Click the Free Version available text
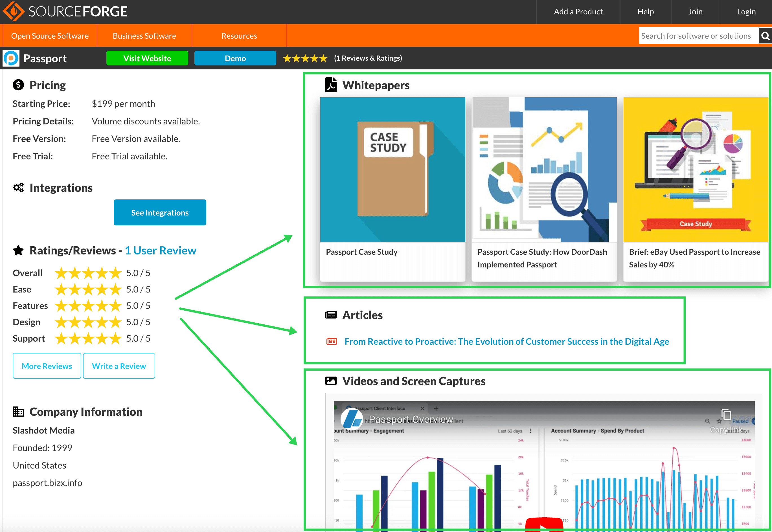The width and height of the screenshot is (772, 532). coord(136,139)
